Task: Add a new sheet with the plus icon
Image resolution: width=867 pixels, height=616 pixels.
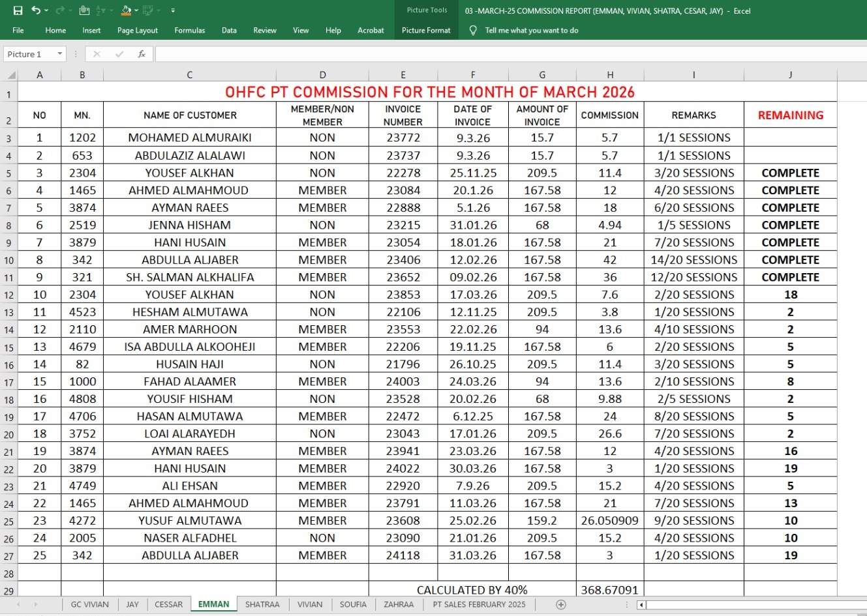Action: click(x=560, y=604)
